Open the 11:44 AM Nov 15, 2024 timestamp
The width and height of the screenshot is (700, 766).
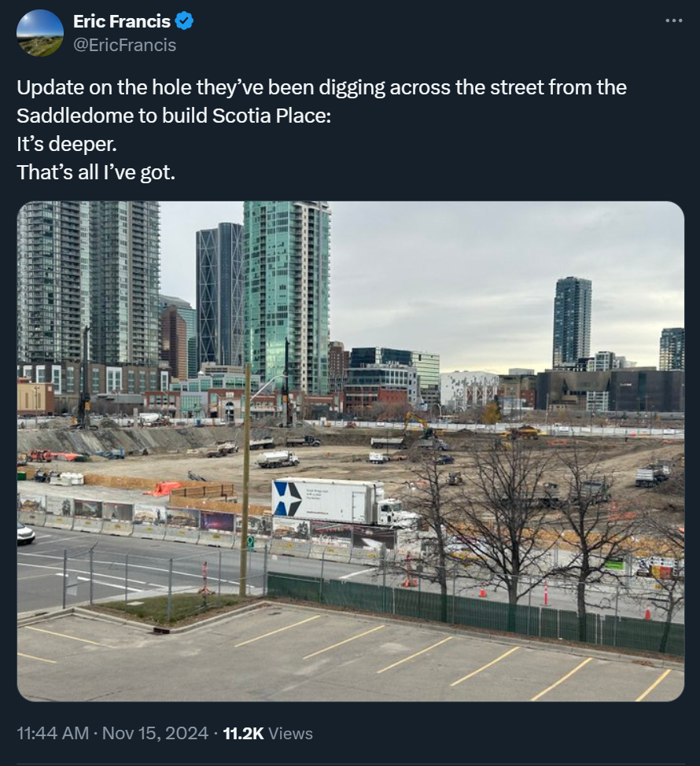pyautogui.click(x=112, y=733)
